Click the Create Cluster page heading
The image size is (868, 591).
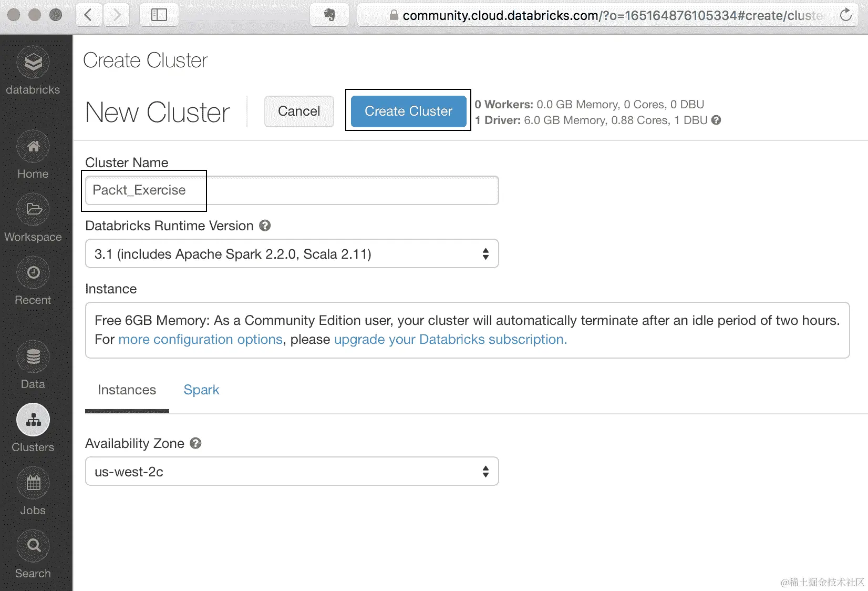[146, 60]
